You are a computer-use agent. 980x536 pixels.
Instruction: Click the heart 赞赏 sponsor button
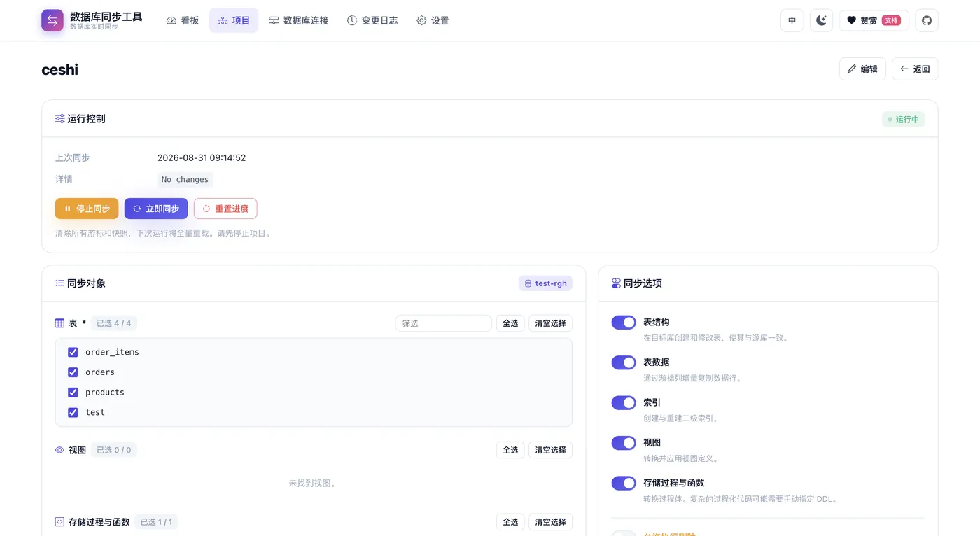coord(874,20)
